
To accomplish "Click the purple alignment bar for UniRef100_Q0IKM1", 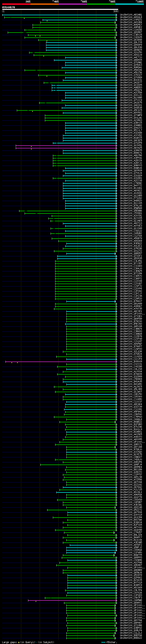I will [66, 146].
